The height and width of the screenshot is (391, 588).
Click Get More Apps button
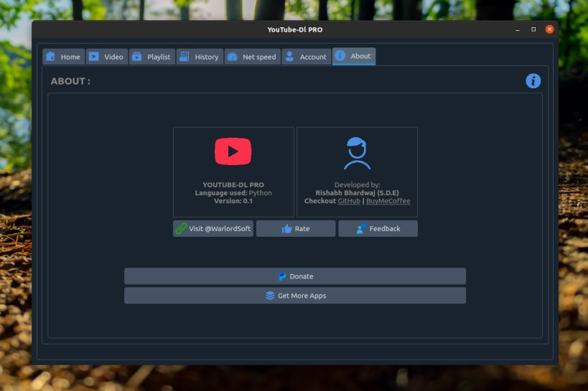[x=295, y=296]
